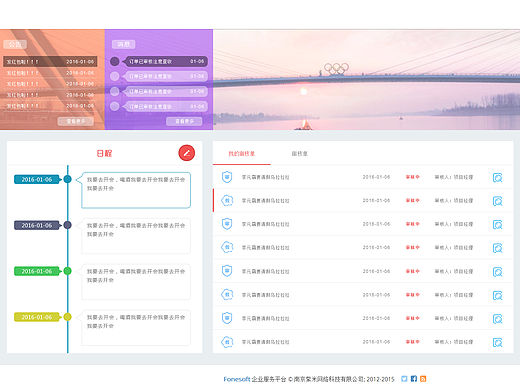Click the teal dot on the schedule timeline
The height and width of the screenshot is (390, 520).
[x=68, y=179]
